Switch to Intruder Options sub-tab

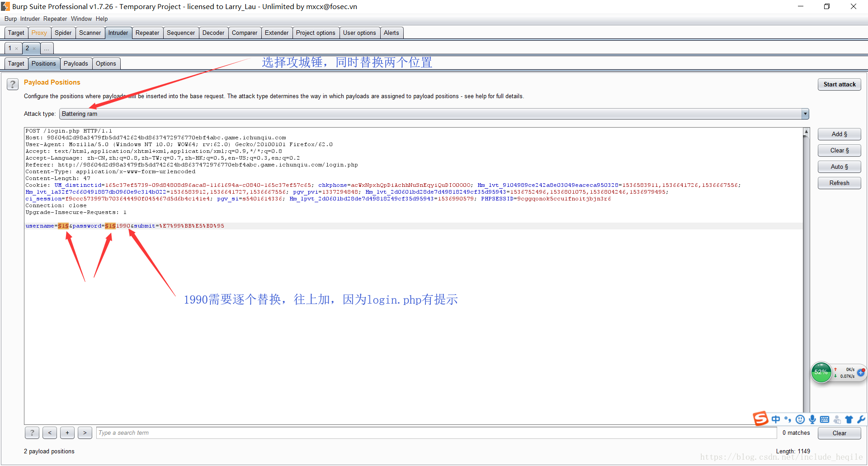(106, 64)
